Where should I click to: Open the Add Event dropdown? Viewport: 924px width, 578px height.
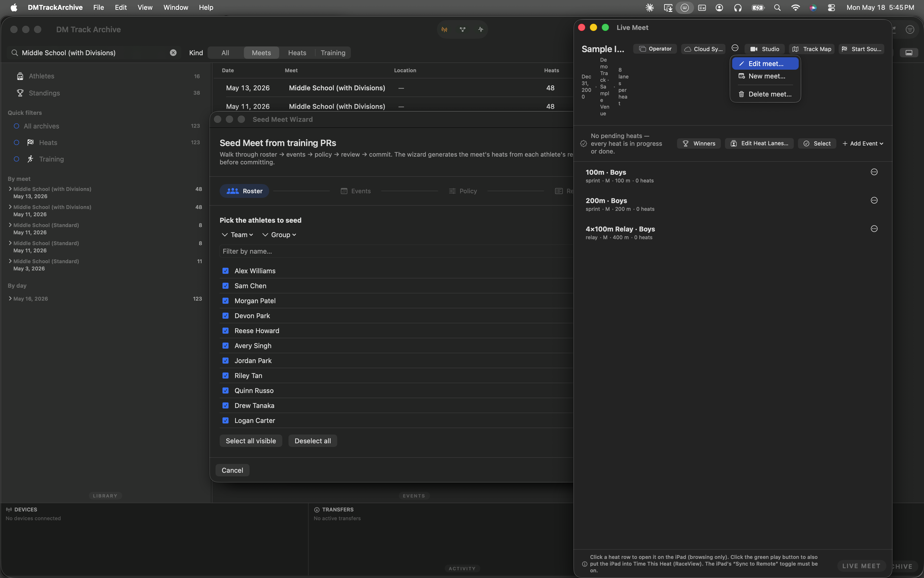[863, 143]
